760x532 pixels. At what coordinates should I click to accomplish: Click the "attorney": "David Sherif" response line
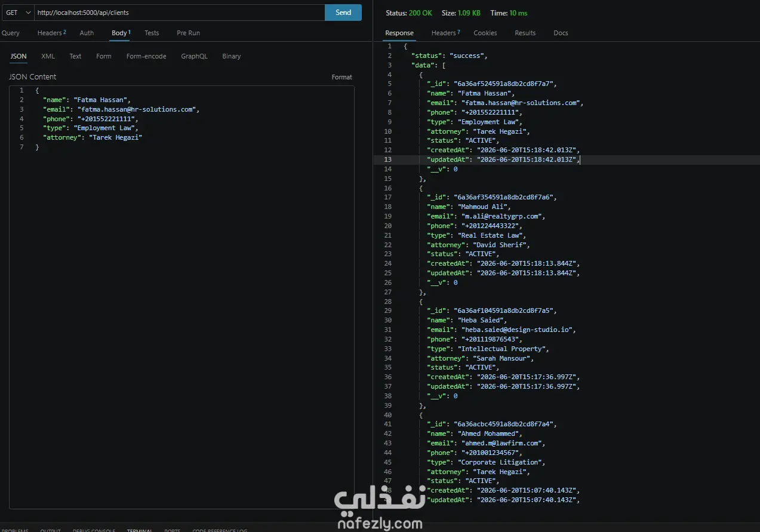[x=478, y=245]
